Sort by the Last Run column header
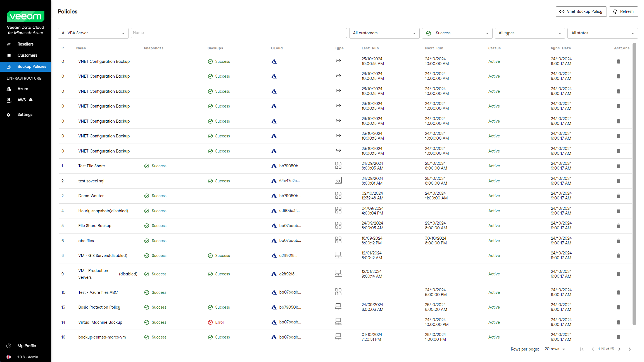This screenshot has width=644, height=362. click(x=370, y=48)
